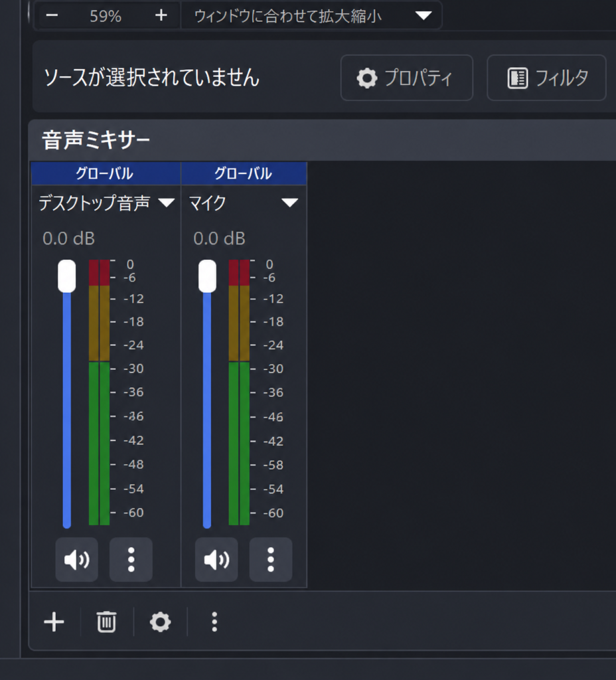Viewport: 616px width, 680px height.
Task: Open mixer toolbar three-dot menu
Action: coord(214,622)
